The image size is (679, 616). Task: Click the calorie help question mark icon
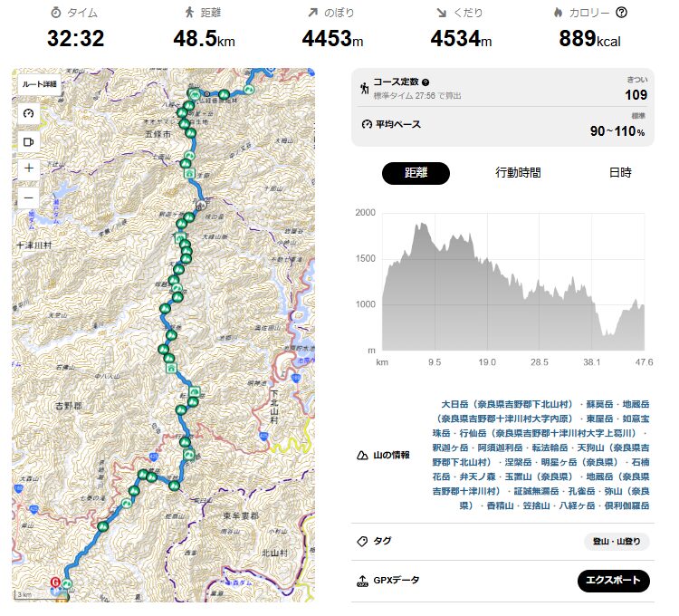622,13
